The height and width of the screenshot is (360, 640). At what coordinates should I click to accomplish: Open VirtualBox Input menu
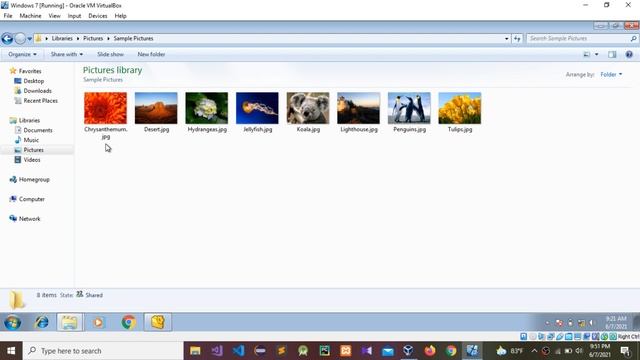point(74,16)
